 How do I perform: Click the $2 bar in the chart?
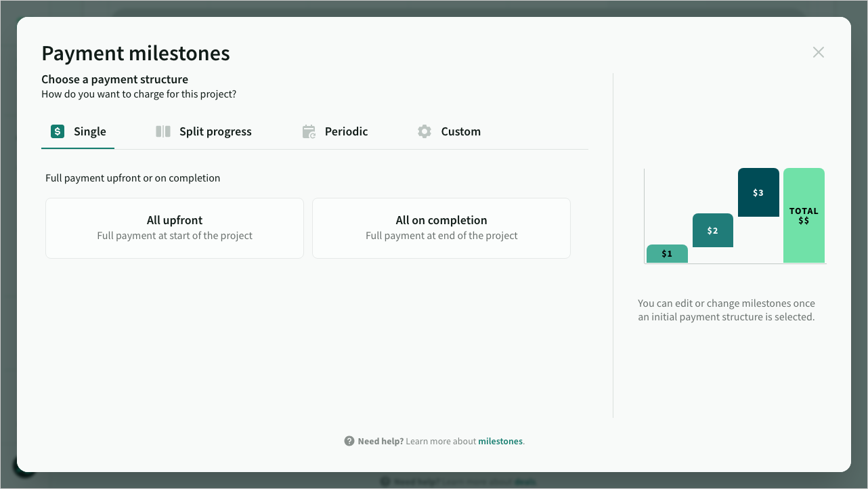712,230
